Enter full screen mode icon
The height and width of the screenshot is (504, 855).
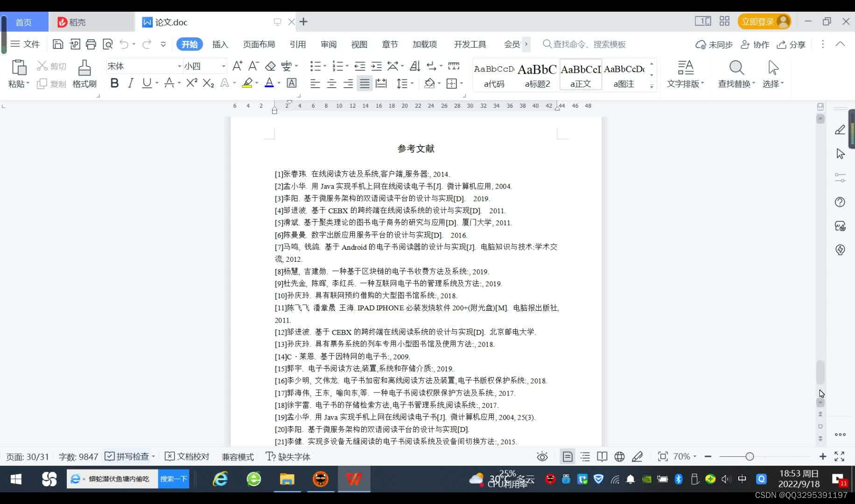coord(840,456)
